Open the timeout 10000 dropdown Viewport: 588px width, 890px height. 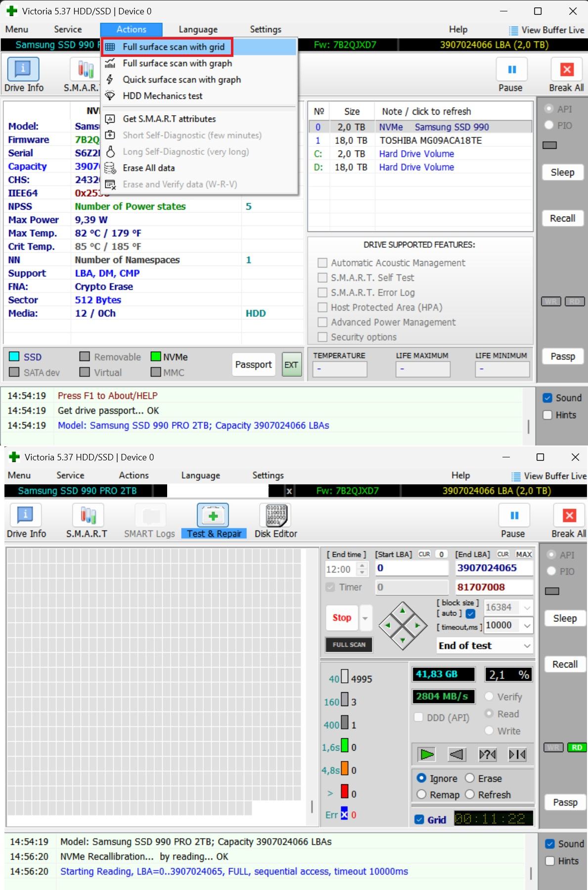527,625
